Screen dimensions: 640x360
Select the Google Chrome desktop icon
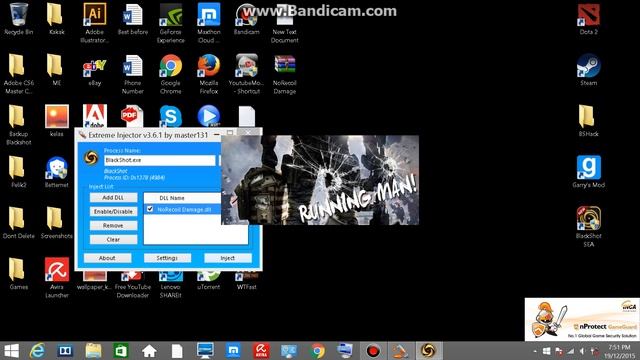point(171,74)
